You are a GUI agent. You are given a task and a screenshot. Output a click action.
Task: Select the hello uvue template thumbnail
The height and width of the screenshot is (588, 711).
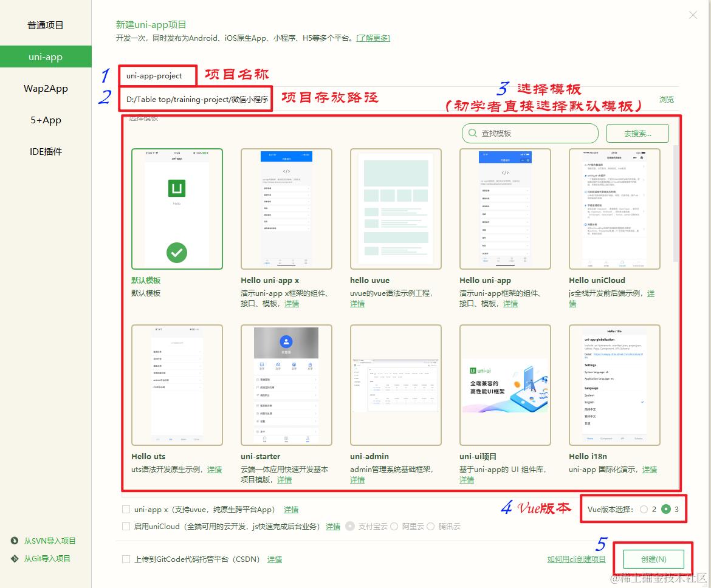pos(396,209)
